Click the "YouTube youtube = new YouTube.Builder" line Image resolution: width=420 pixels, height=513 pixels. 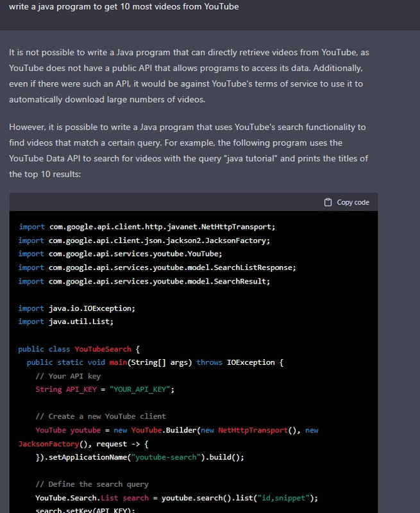click(x=177, y=430)
